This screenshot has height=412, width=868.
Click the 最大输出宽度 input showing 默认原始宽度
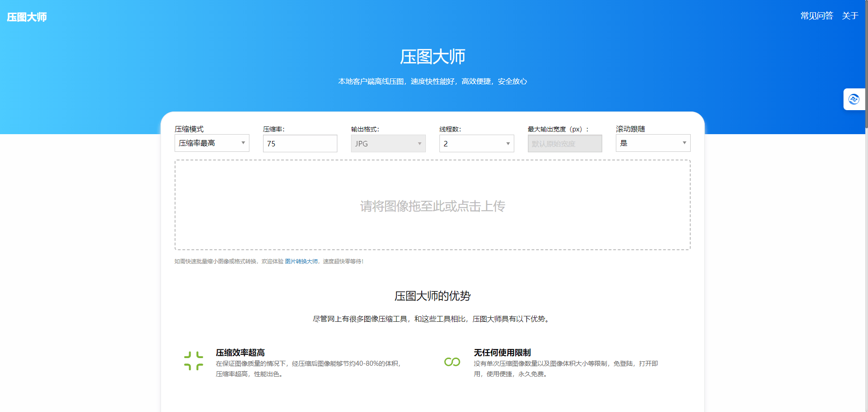coord(564,143)
